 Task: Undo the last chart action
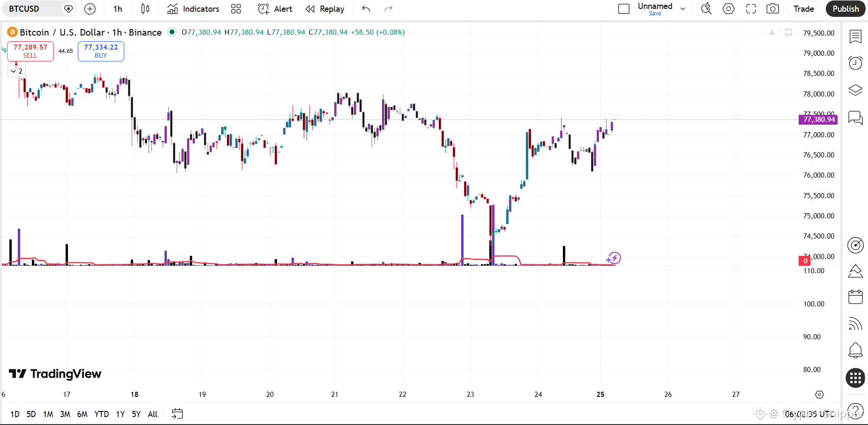coord(366,9)
